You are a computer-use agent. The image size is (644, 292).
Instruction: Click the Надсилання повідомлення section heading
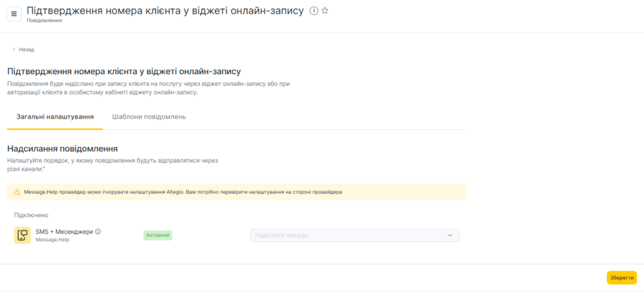pos(63,149)
